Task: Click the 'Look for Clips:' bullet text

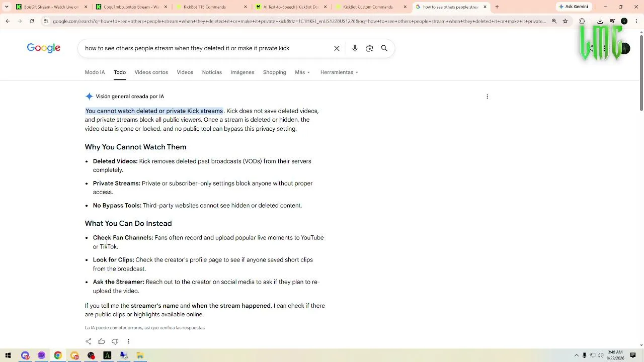Action: coord(113,260)
